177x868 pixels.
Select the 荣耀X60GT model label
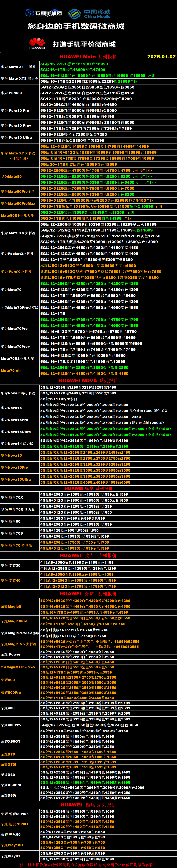[x=11, y=741]
